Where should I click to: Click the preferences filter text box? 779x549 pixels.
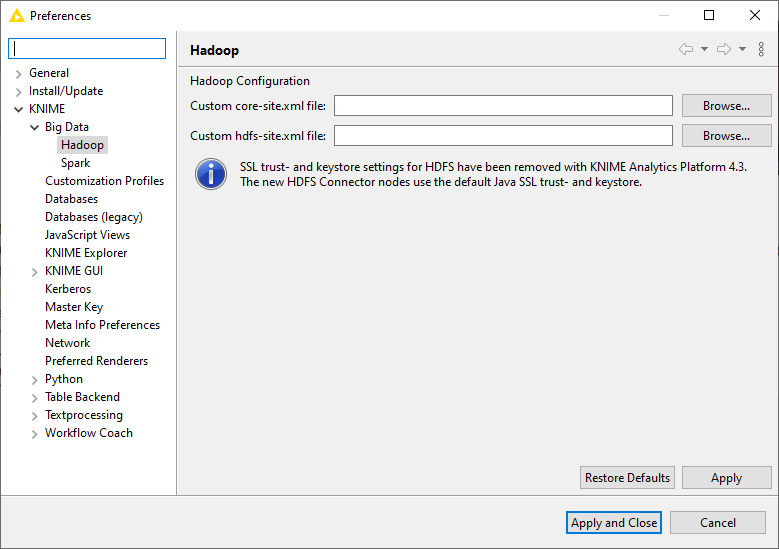(x=87, y=49)
